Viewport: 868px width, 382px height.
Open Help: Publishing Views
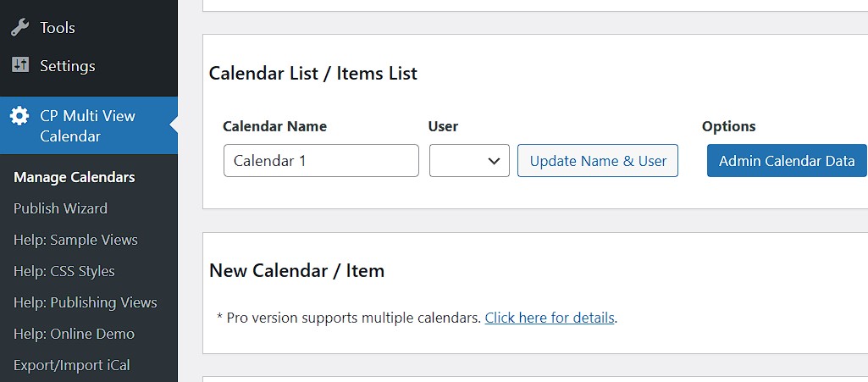pyautogui.click(x=86, y=302)
